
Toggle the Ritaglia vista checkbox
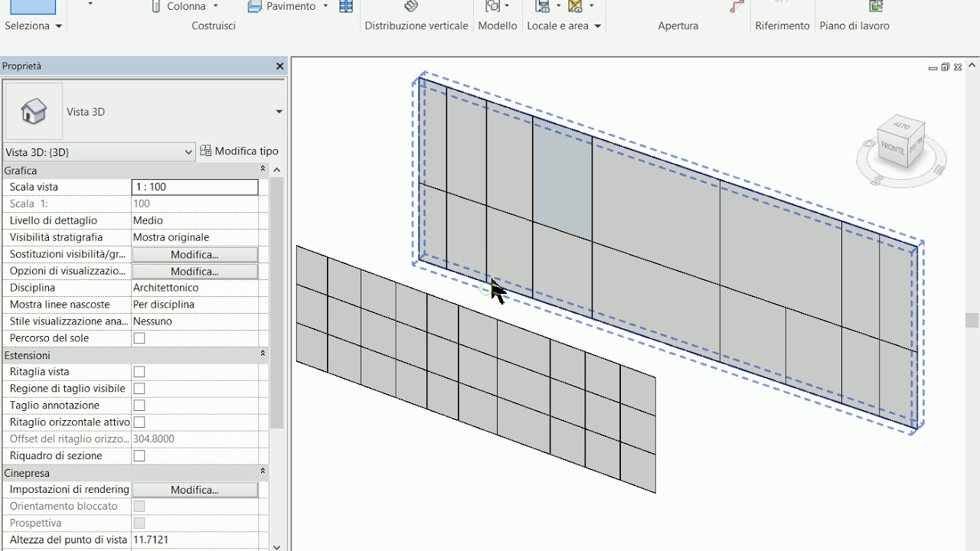pos(139,372)
